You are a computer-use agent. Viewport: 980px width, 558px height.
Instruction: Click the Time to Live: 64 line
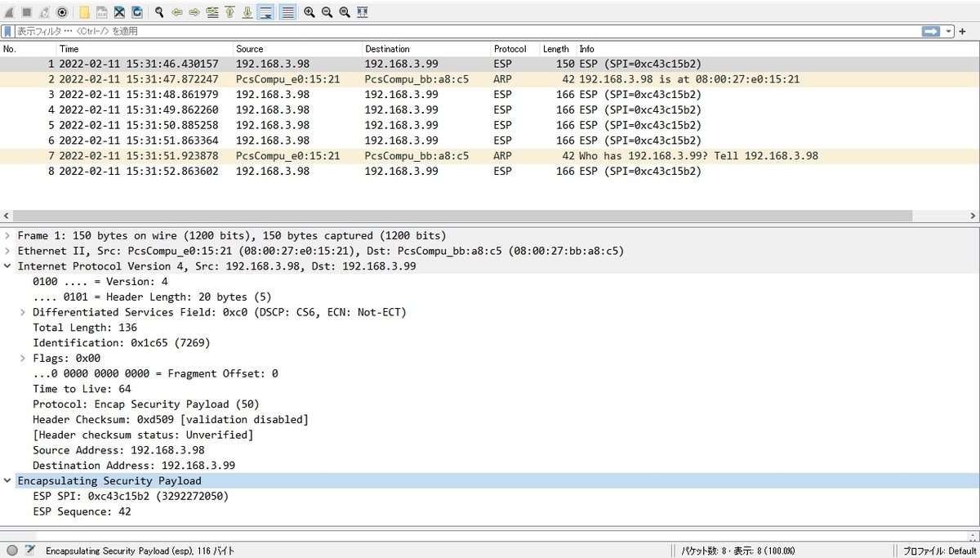[82, 389]
